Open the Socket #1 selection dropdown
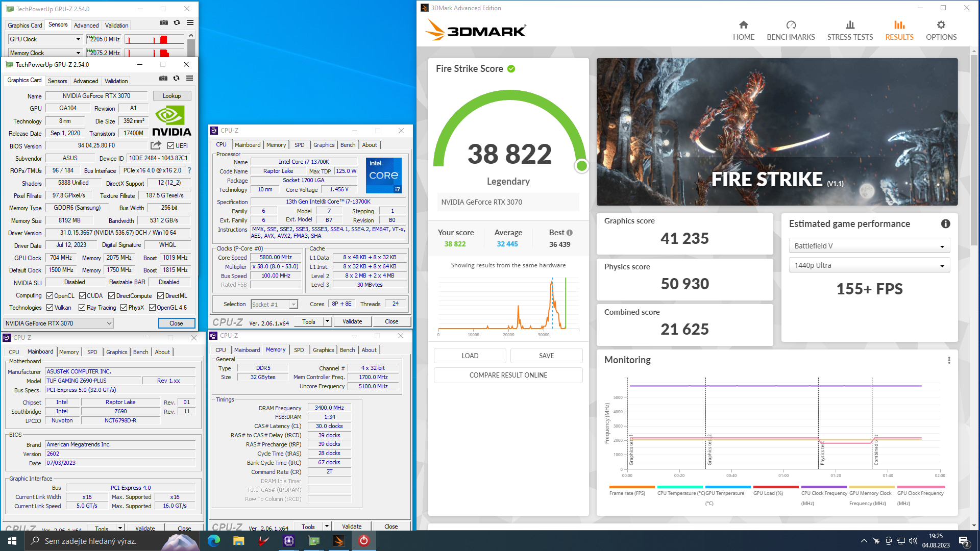The height and width of the screenshot is (551, 980). 274,304
